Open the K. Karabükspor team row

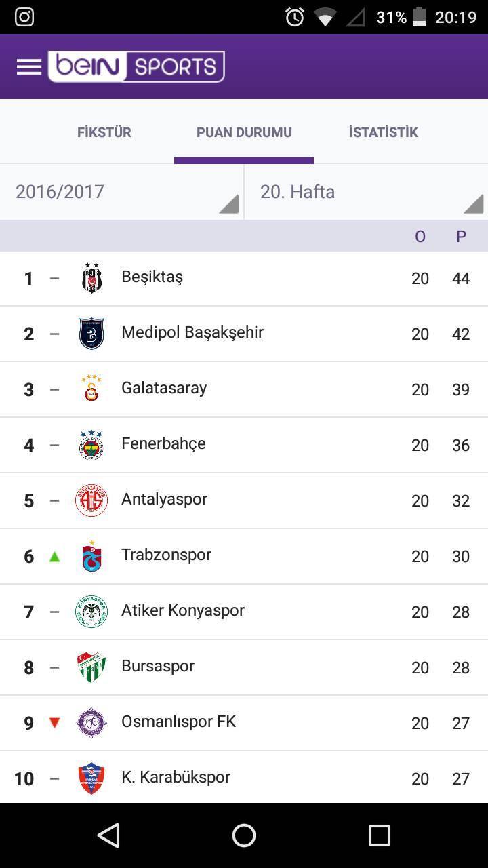coord(244,778)
